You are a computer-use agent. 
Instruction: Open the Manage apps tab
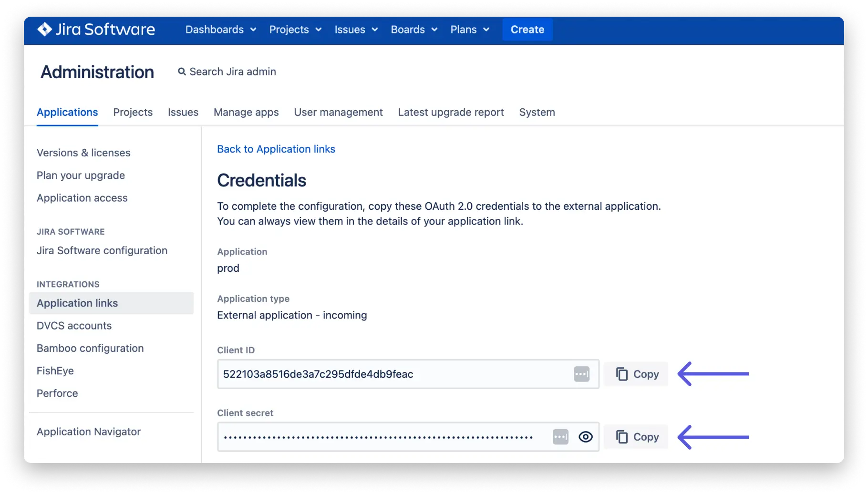pyautogui.click(x=246, y=113)
